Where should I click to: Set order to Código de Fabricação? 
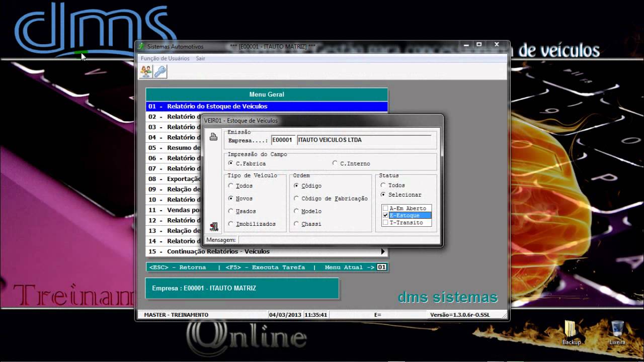(x=331, y=199)
